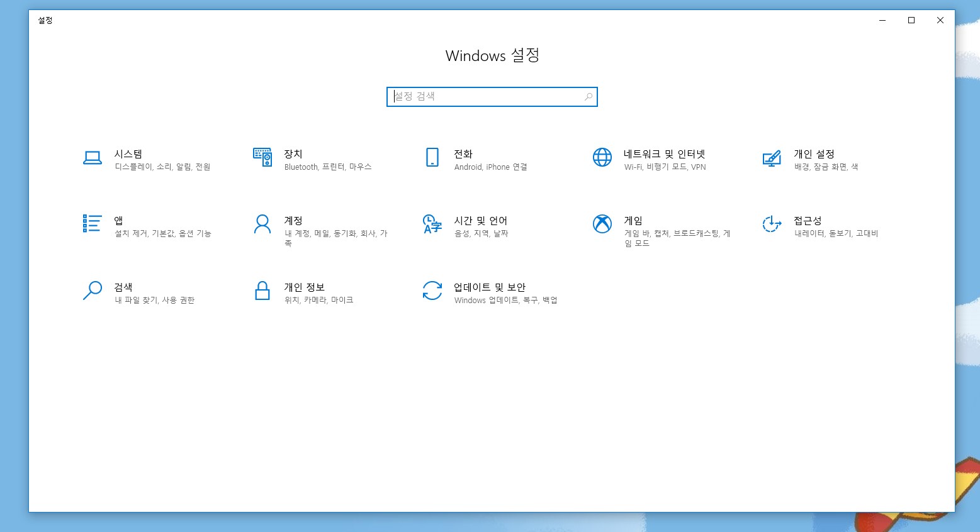Click the 'Android, iPhone 연결' description

click(x=491, y=167)
